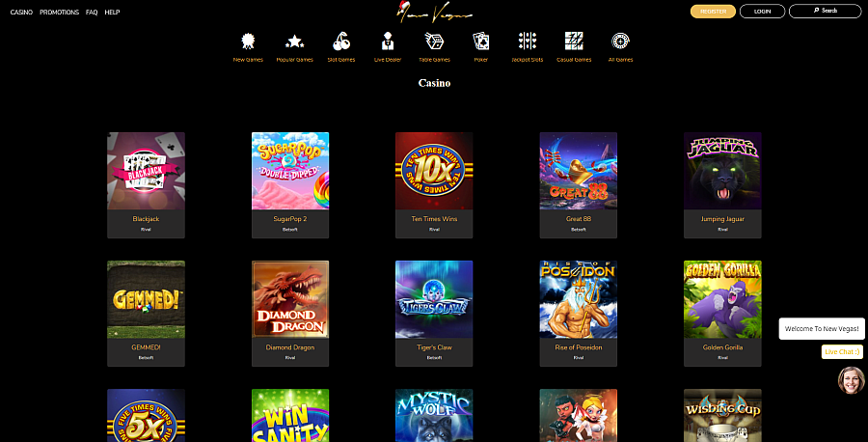The image size is (868, 442).
Task: Open the GEMMED! game thumbnail
Action: coord(147,299)
